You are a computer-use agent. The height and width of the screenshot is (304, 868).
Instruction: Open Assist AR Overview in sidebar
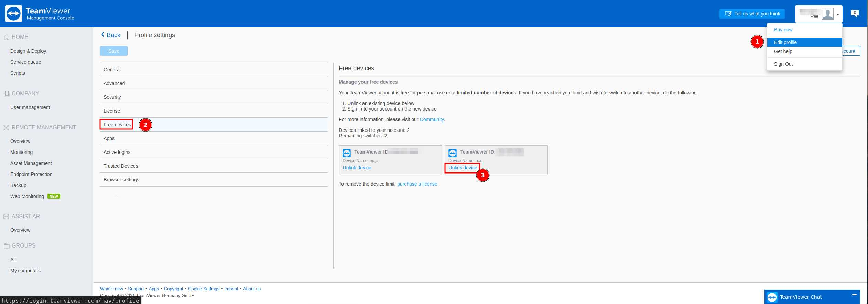20,230
